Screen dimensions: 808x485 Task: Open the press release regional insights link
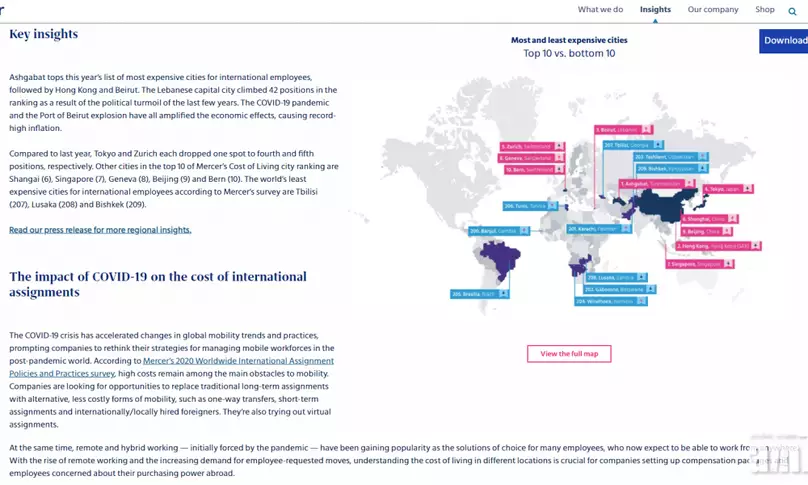coord(100,230)
